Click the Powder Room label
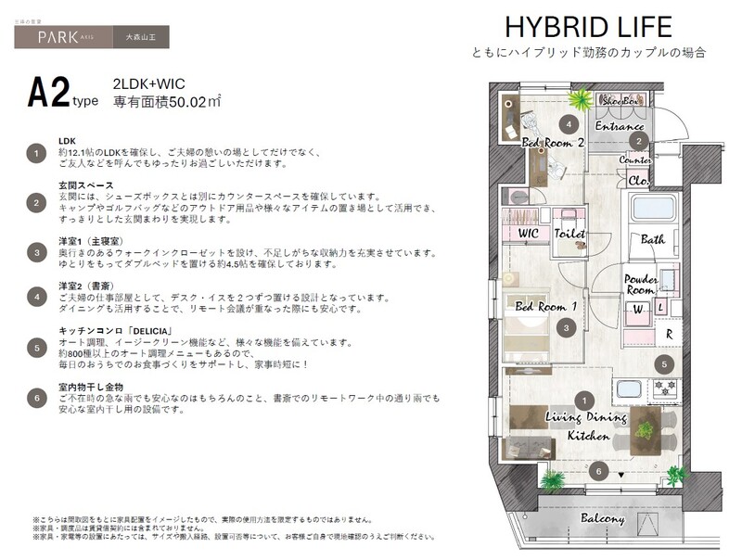 point(641,285)
